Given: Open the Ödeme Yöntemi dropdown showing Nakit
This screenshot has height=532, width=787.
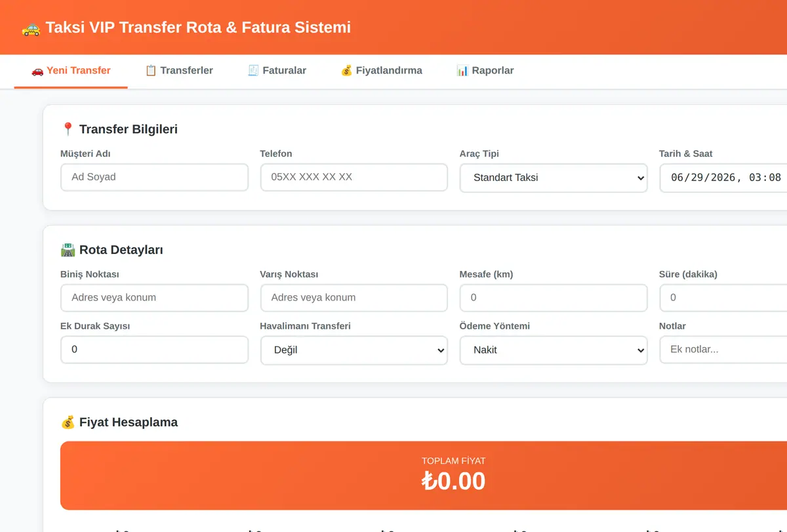Looking at the screenshot, I should [x=554, y=350].
